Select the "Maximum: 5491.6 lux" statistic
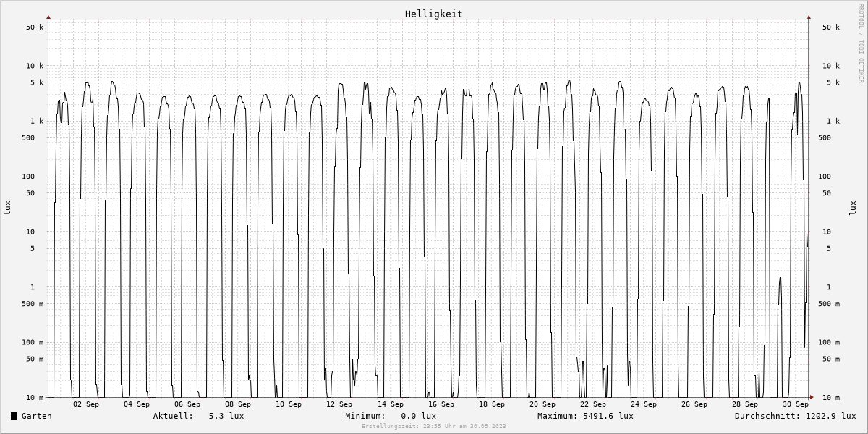 [x=585, y=416]
